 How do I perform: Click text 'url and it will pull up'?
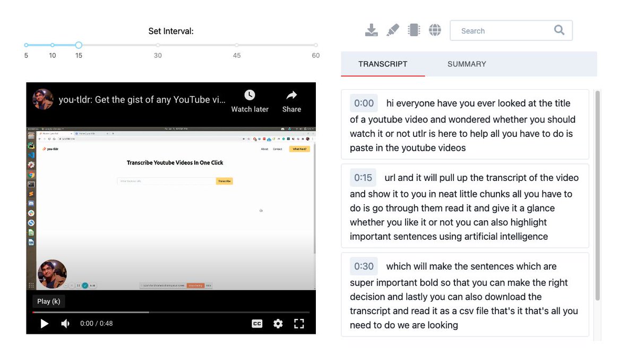(437, 177)
